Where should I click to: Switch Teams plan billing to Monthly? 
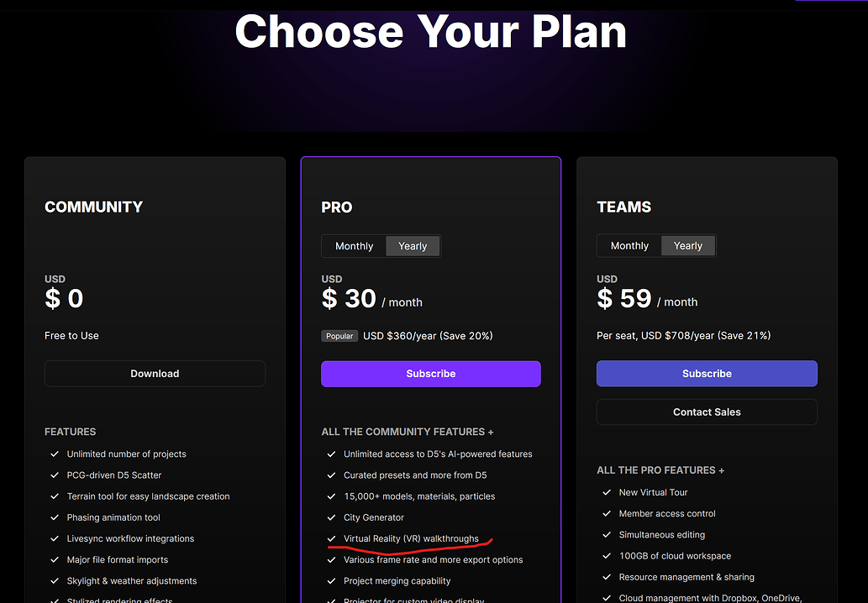pyautogui.click(x=629, y=246)
